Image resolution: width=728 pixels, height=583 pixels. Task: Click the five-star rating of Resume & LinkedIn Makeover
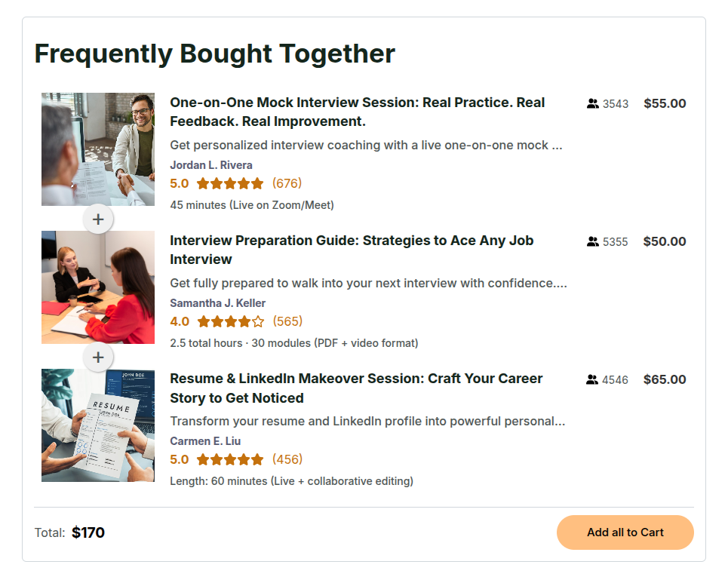[x=230, y=459]
